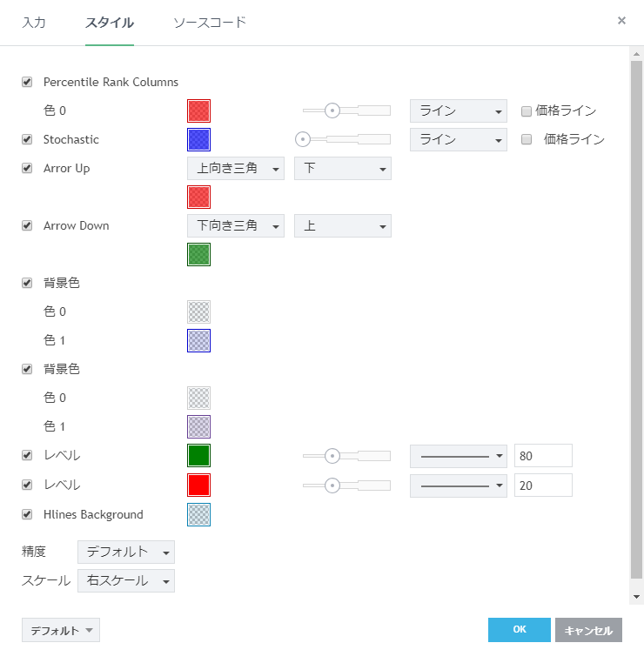Pick the blue Stochastic color swatch
This screenshot has height=663, width=644.
(x=198, y=139)
